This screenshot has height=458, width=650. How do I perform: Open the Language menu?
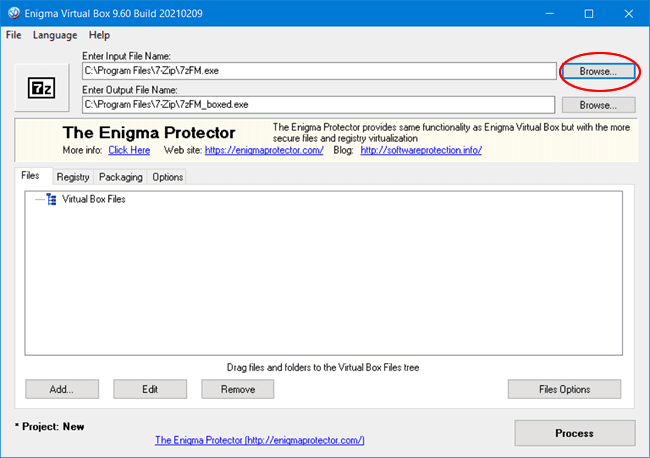[x=54, y=35]
